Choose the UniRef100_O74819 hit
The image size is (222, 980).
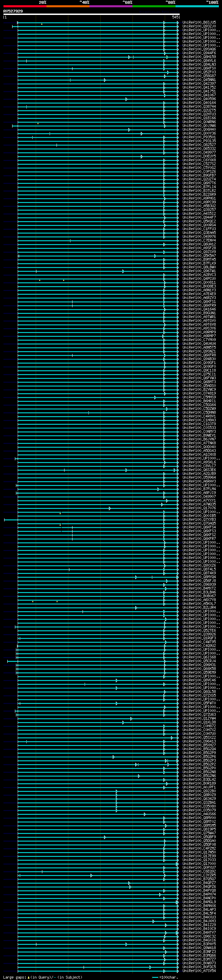[199, 394]
